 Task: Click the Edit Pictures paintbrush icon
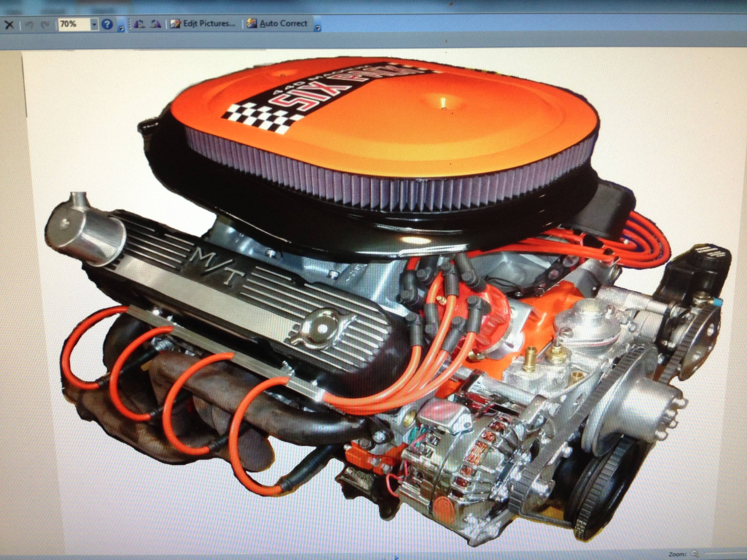175,24
